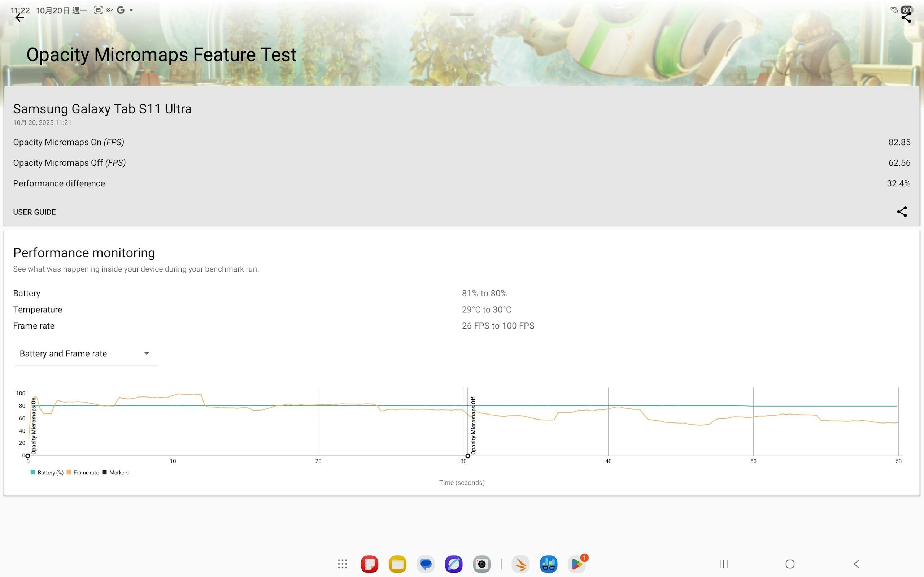The width and height of the screenshot is (924, 577).
Task: Click the dropdown arrow for chart type
Action: coord(147,353)
